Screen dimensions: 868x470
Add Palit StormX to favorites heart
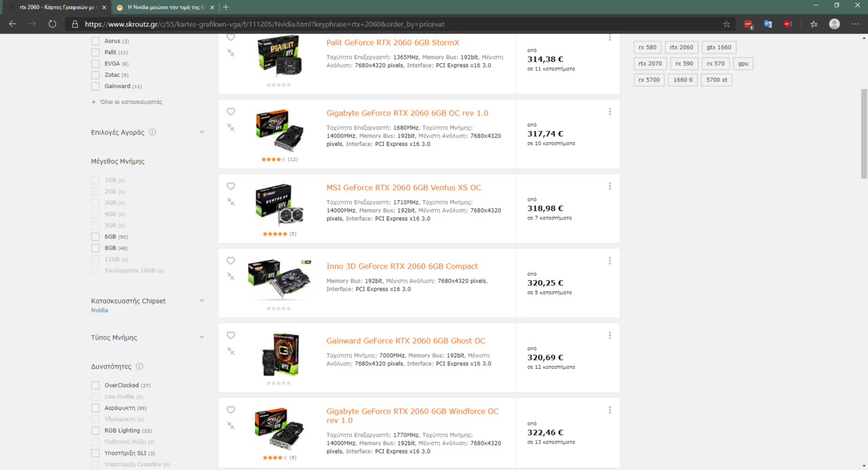point(231,37)
